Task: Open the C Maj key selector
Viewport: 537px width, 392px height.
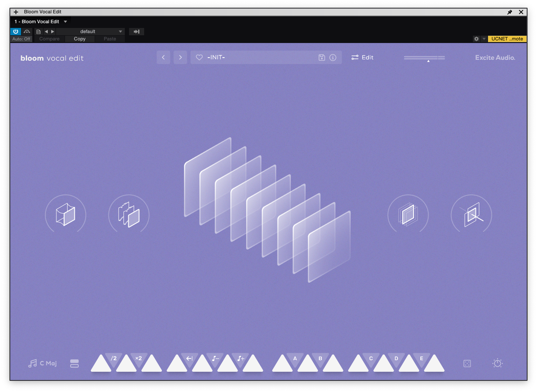Action: (42, 363)
